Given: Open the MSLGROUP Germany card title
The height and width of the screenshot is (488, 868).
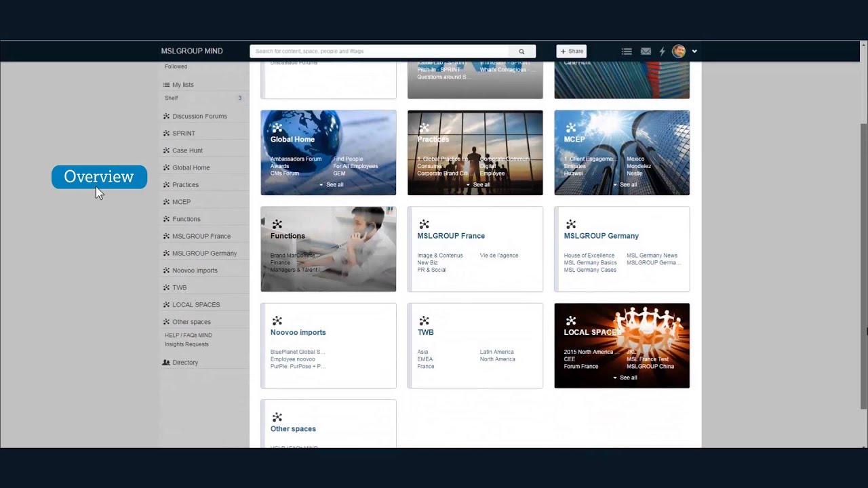Looking at the screenshot, I should point(601,236).
